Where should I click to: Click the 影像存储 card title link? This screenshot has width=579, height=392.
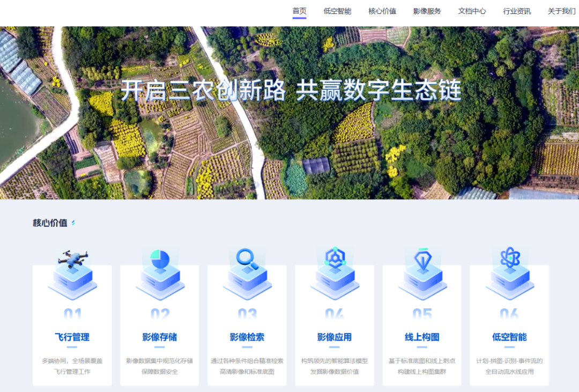pyautogui.click(x=160, y=338)
